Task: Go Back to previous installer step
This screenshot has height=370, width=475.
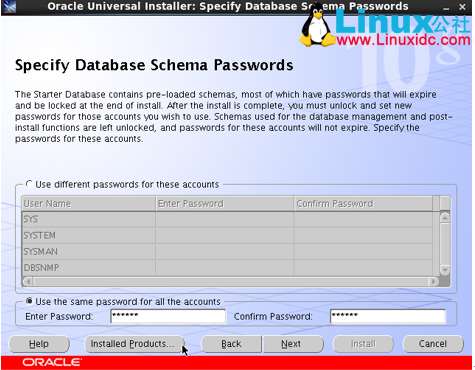Action: point(231,344)
